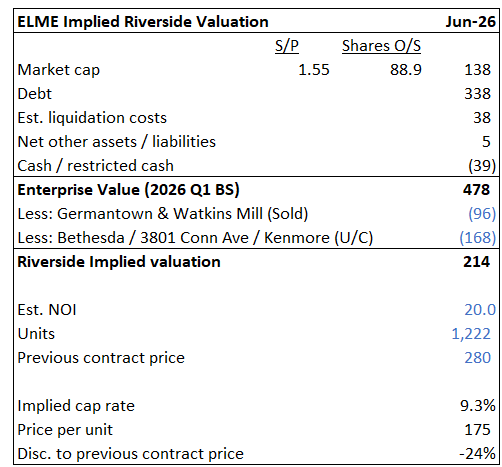Select the Net other assets / liabilities label

pyautogui.click(x=117, y=142)
